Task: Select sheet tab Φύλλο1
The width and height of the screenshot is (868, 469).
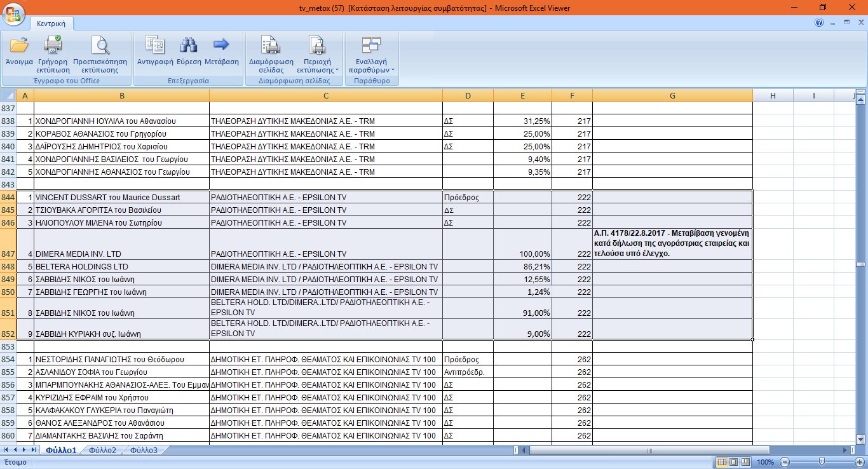Action: click(60, 450)
